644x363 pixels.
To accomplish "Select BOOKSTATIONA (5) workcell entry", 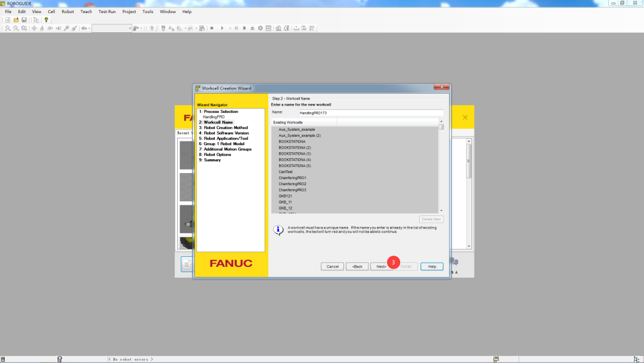I will coord(295,165).
